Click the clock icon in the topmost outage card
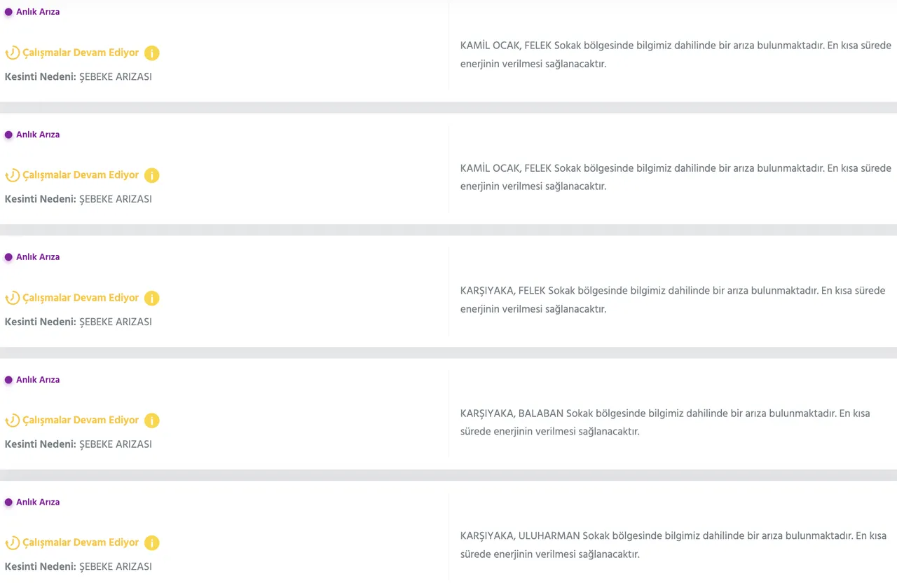 tap(13, 53)
